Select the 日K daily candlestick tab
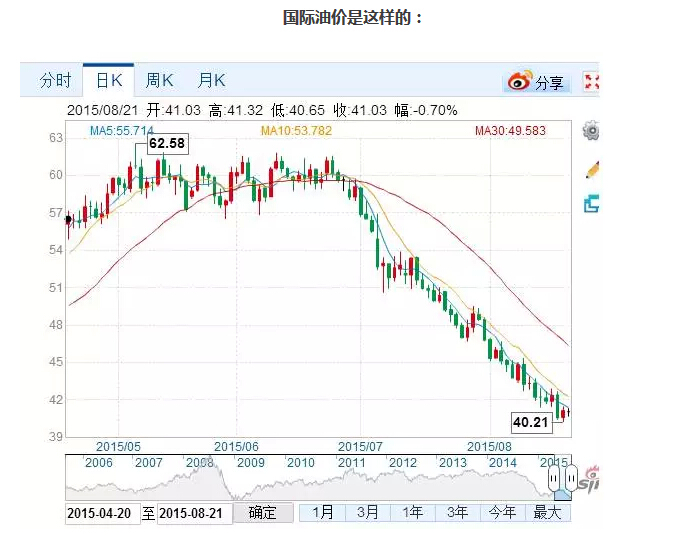This screenshot has width=678, height=545. [x=108, y=81]
